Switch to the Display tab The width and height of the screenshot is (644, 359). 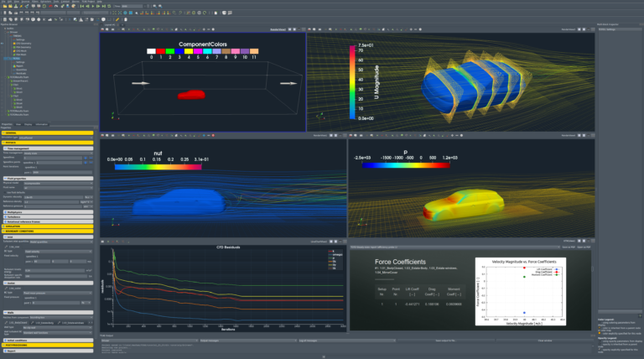[28, 124]
